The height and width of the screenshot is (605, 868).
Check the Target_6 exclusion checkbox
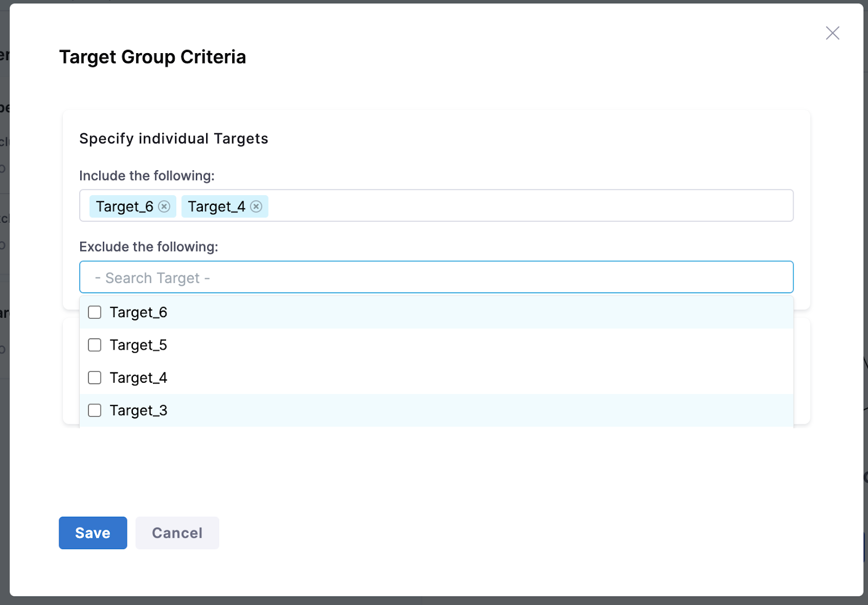point(94,312)
